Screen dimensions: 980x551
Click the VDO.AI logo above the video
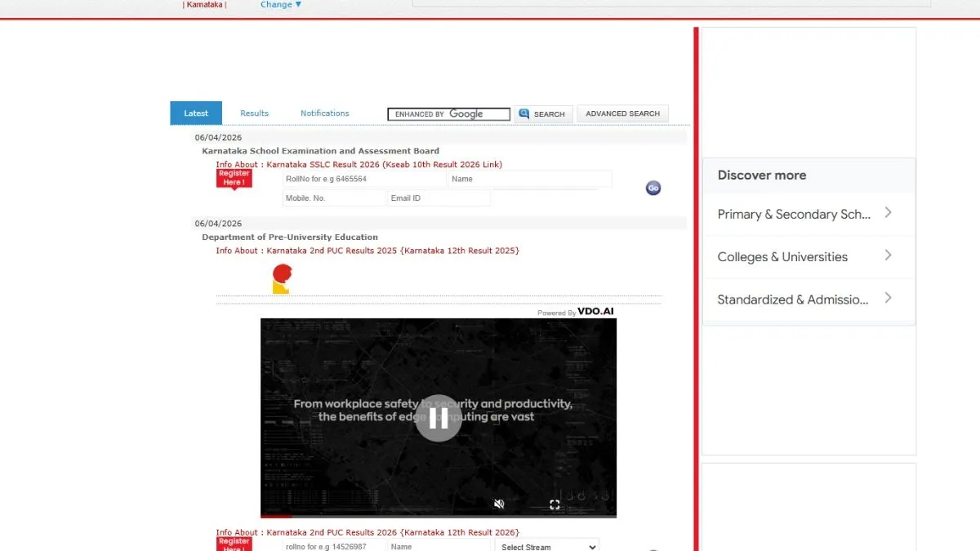tap(595, 312)
